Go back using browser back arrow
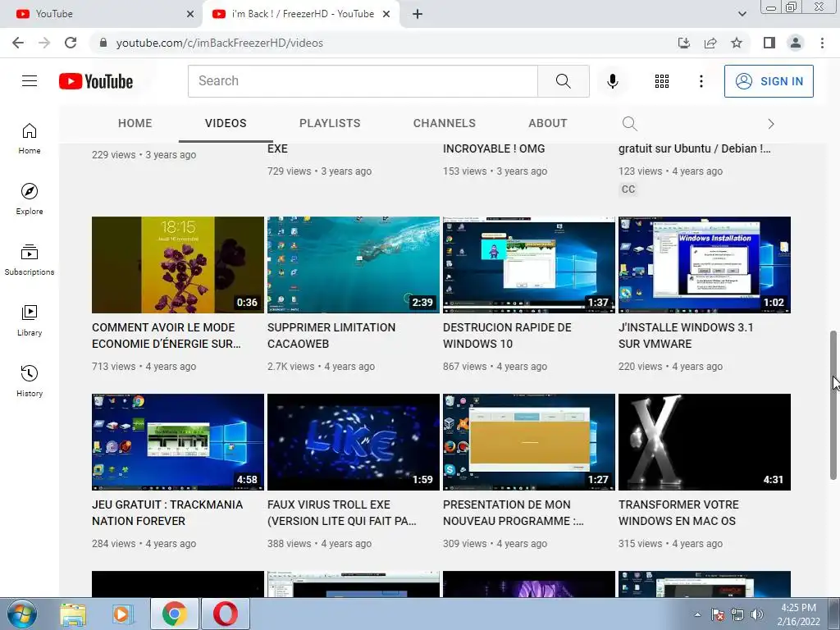This screenshot has height=630, width=840. click(18, 43)
